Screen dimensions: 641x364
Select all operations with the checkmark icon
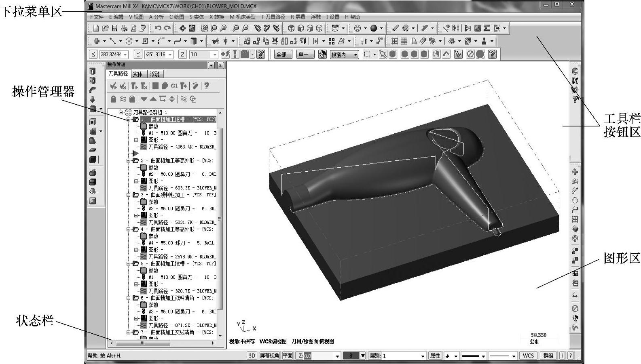pos(113,86)
